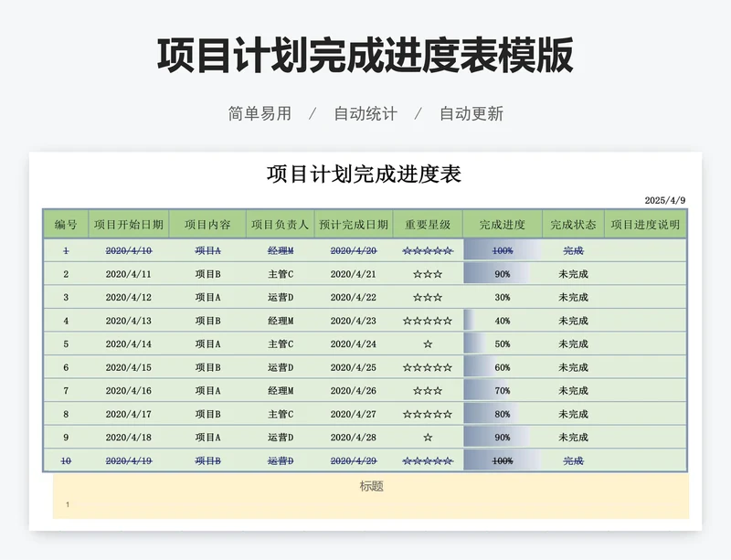Select the 100% progress cell in row 1
731x560 pixels.
click(x=503, y=251)
